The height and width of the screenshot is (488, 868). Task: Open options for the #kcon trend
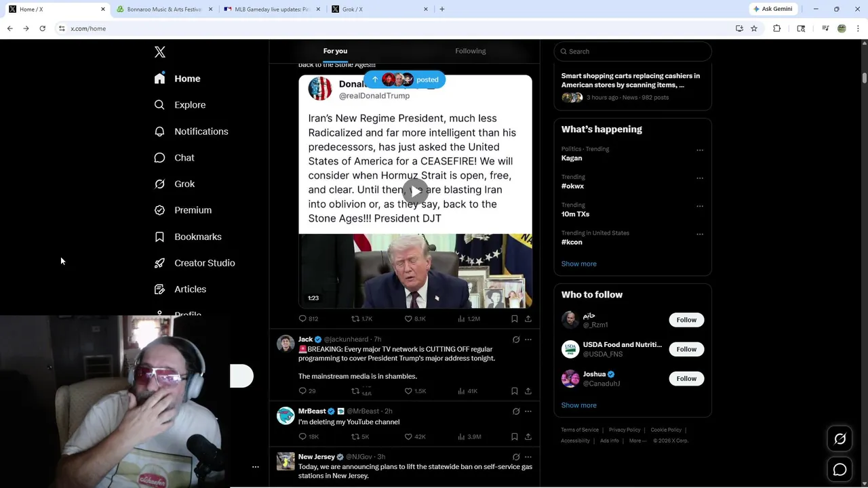click(700, 235)
